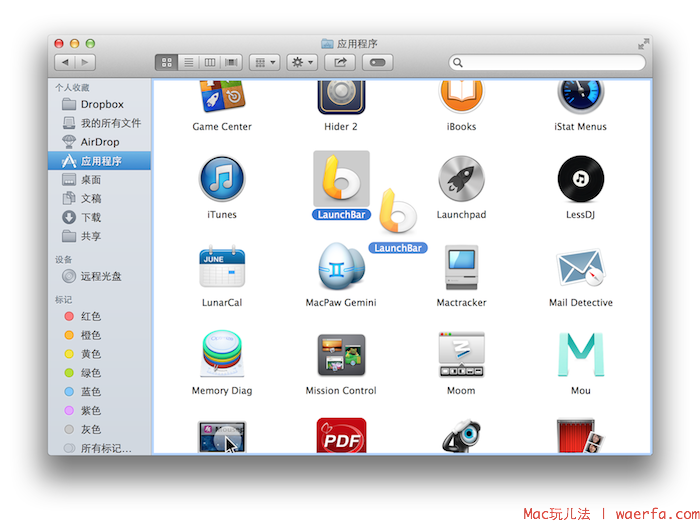
Task: Select 远程光盘 under devices
Action: [x=100, y=276]
